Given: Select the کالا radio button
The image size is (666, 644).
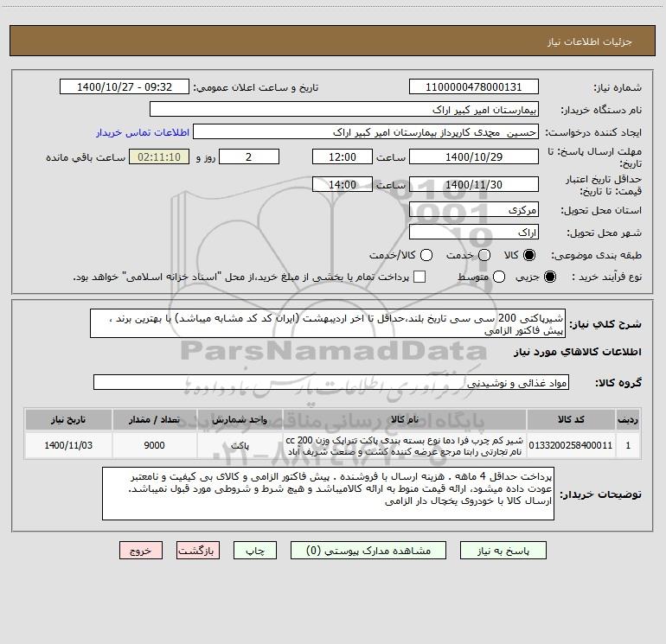Looking at the screenshot, I should point(528,255).
